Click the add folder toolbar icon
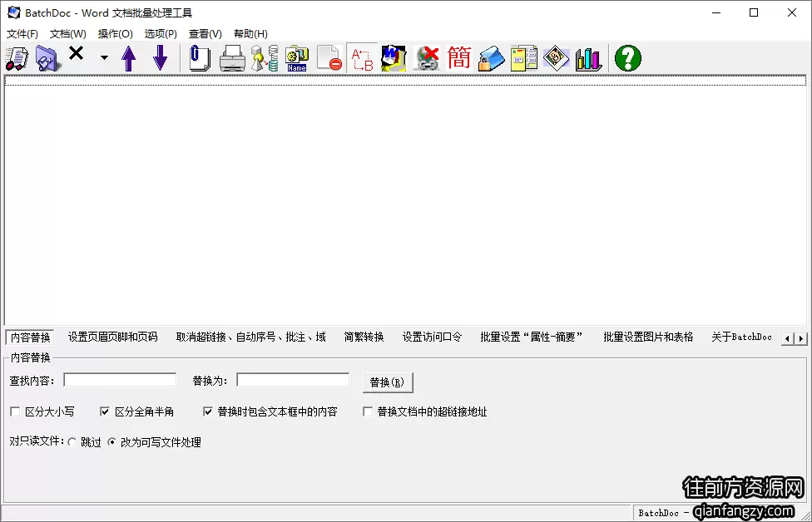 click(47, 58)
